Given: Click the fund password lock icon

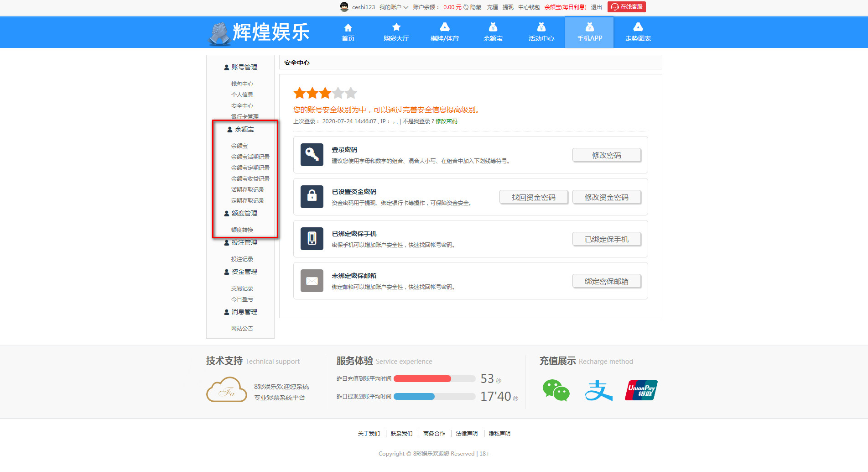Looking at the screenshot, I should tap(312, 197).
